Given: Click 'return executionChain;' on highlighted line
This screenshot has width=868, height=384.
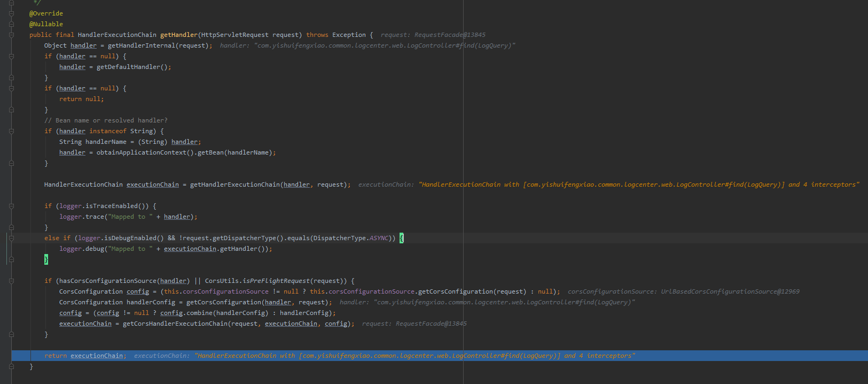Looking at the screenshot, I should [x=85, y=356].
